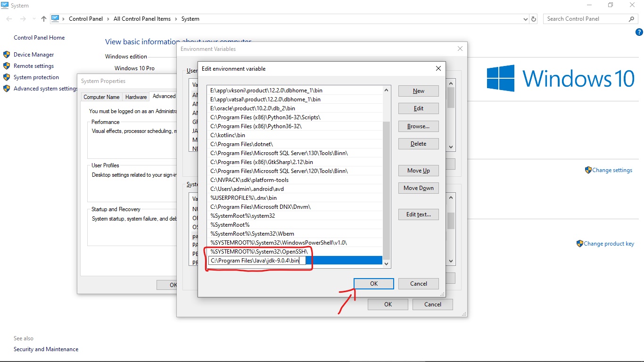Click All Control Panel Items breadcrumb
The width and height of the screenshot is (644, 362).
pos(142,19)
